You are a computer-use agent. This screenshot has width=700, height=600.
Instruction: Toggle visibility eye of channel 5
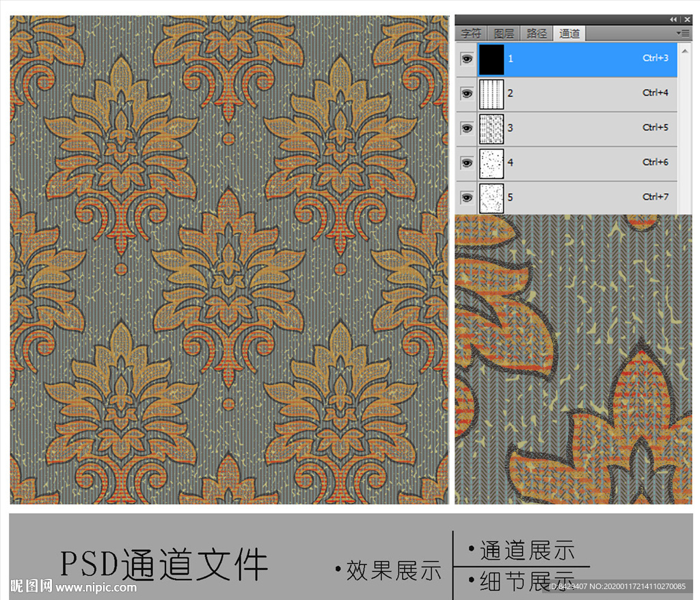point(466,198)
